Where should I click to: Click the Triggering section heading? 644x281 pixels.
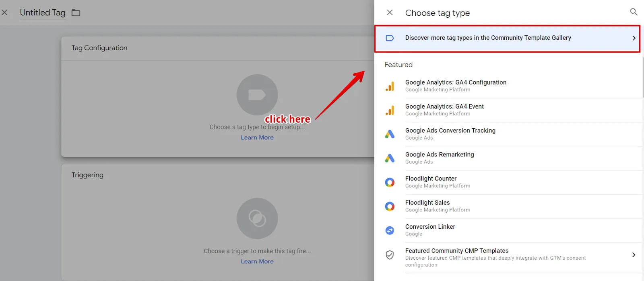[87, 175]
